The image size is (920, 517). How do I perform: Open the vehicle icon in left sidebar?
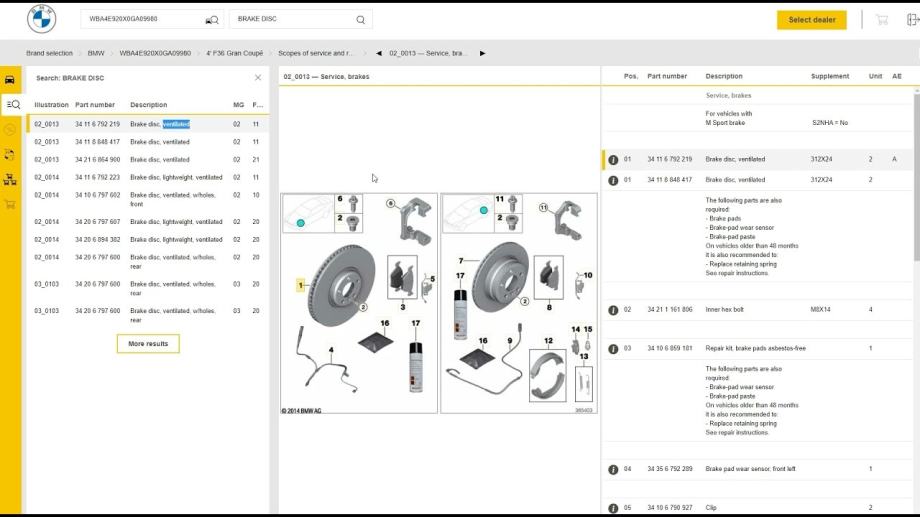point(10,80)
